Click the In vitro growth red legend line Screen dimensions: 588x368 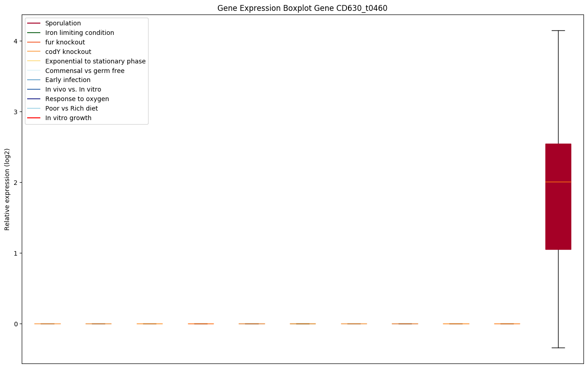34,118
